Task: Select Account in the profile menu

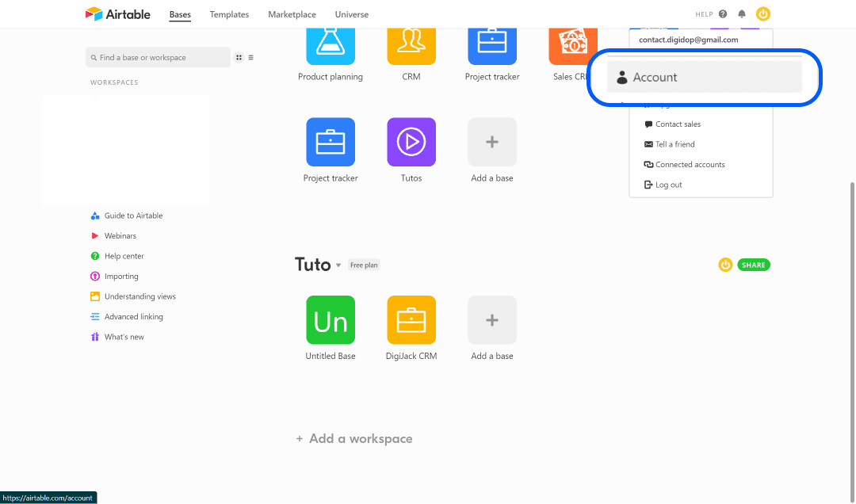Action: coord(705,77)
